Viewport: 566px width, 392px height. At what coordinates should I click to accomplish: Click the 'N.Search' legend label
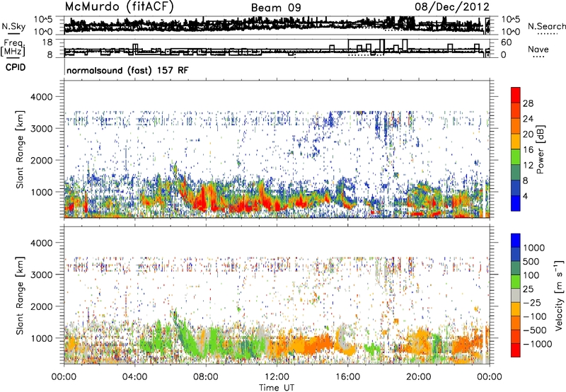click(x=546, y=26)
